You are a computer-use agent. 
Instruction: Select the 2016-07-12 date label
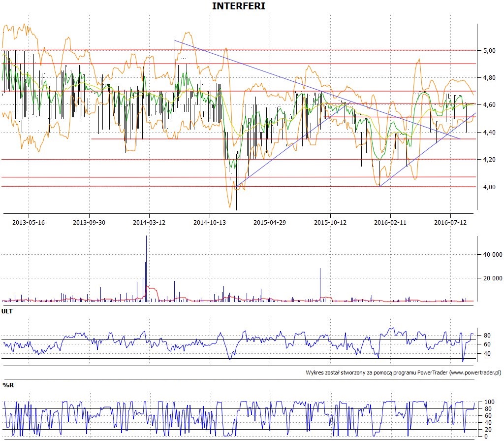[x=450, y=222]
